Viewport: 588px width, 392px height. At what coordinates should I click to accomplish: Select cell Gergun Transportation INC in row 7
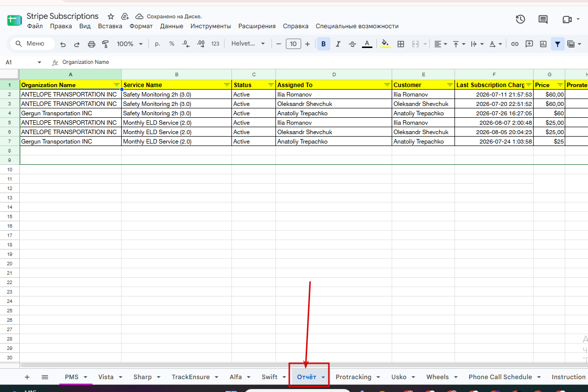point(71,142)
